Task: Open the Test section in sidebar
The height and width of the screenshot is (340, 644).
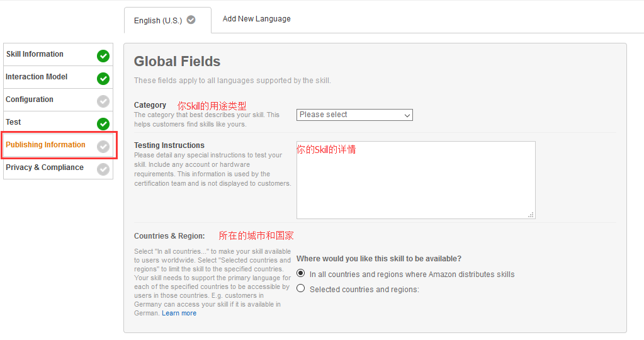Action: [x=13, y=122]
